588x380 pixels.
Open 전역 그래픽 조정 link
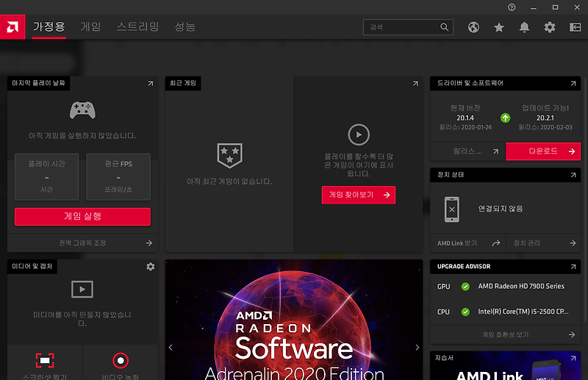[82, 243]
